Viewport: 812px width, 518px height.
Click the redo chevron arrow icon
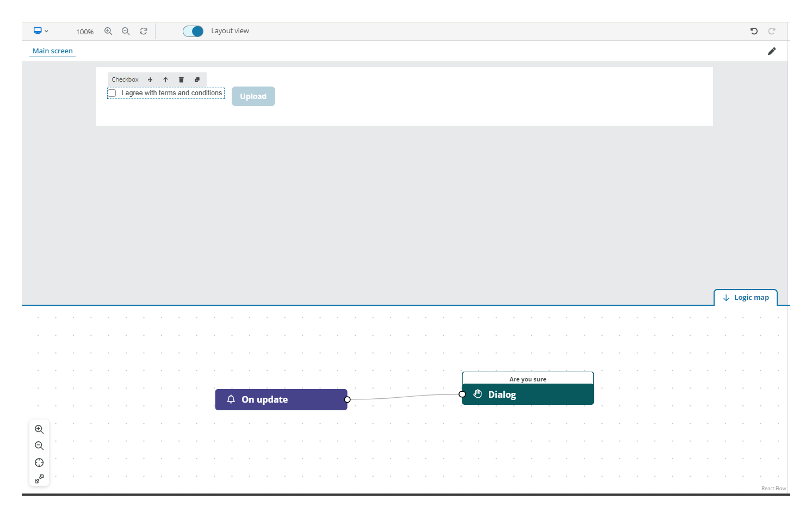772,31
